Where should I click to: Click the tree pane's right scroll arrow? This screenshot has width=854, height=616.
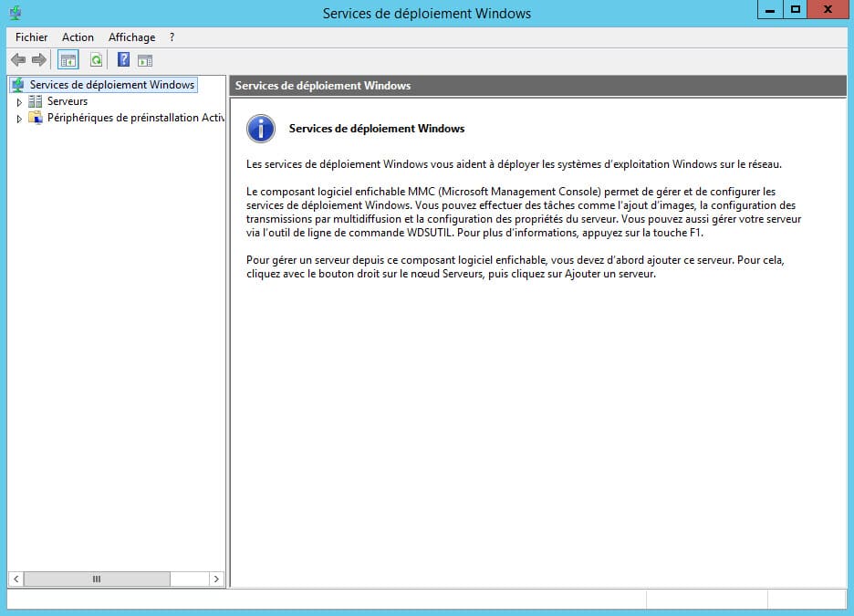(x=217, y=579)
